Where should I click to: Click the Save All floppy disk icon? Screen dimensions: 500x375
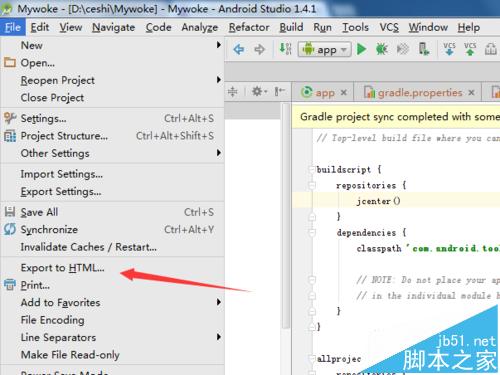click(10, 212)
